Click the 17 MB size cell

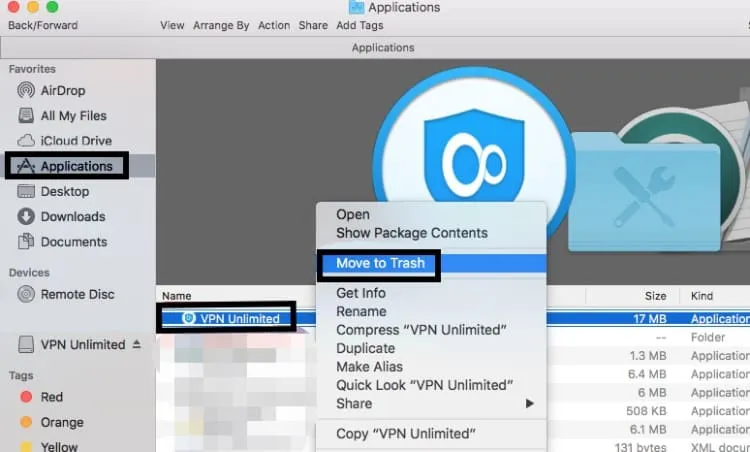[x=650, y=319]
